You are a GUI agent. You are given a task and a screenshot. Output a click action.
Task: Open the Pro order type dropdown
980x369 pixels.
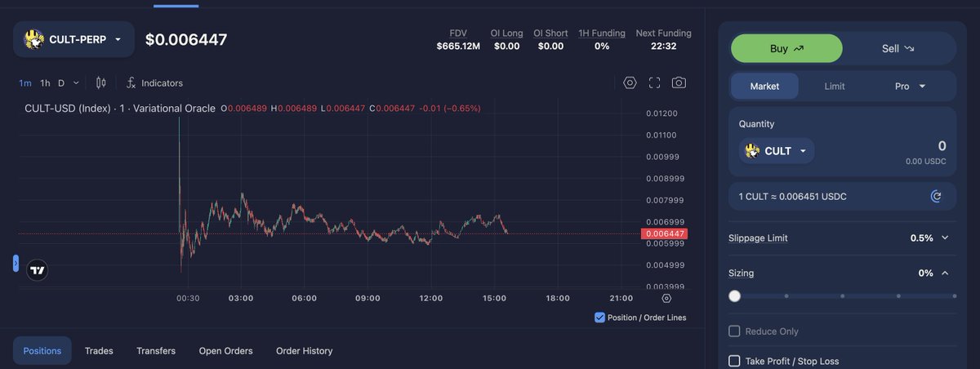pyautogui.click(x=911, y=86)
